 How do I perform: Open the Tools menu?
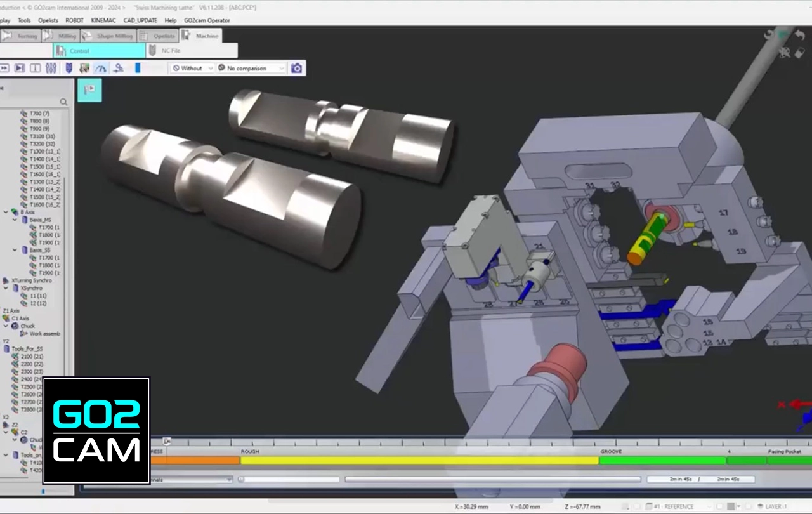pyautogui.click(x=24, y=20)
